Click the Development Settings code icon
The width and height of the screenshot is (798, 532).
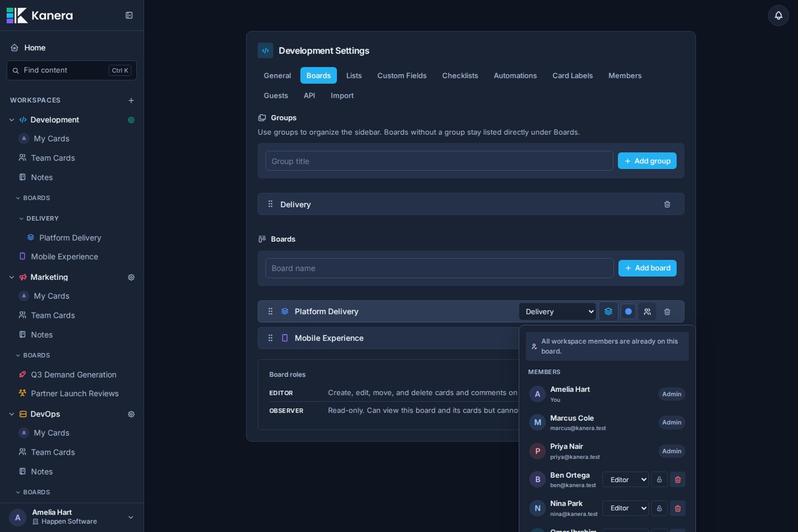(265, 50)
